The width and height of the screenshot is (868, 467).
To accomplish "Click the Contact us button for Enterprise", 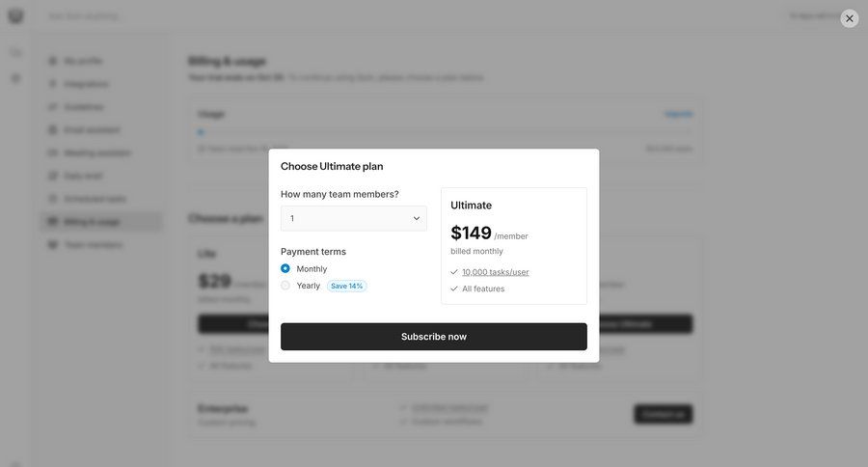I will 663,414.
